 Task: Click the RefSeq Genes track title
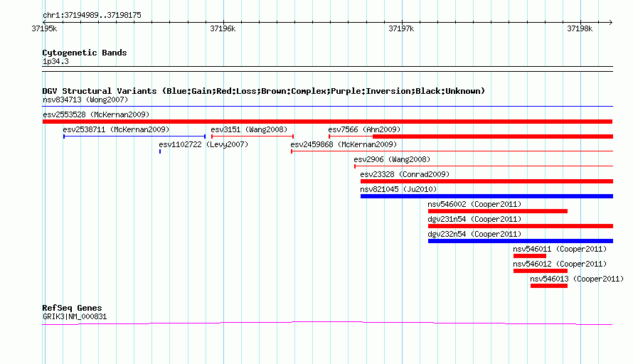pyautogui.click(x=72, y=308)
